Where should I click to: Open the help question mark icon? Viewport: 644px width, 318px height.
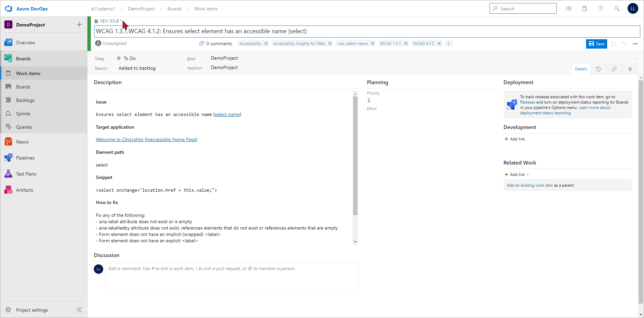click(600, 8)
